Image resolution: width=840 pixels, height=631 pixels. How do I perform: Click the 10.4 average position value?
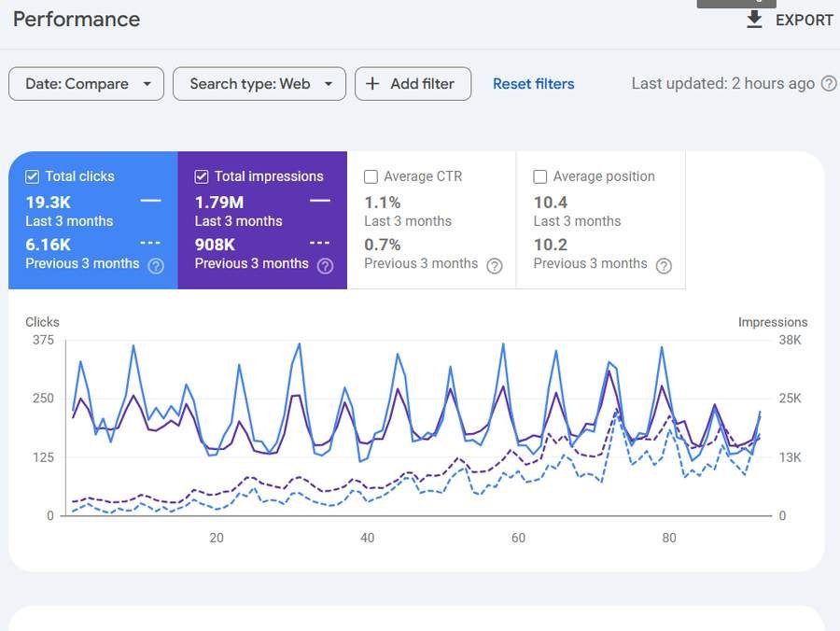pyautogui.click(x=550, y=203)
